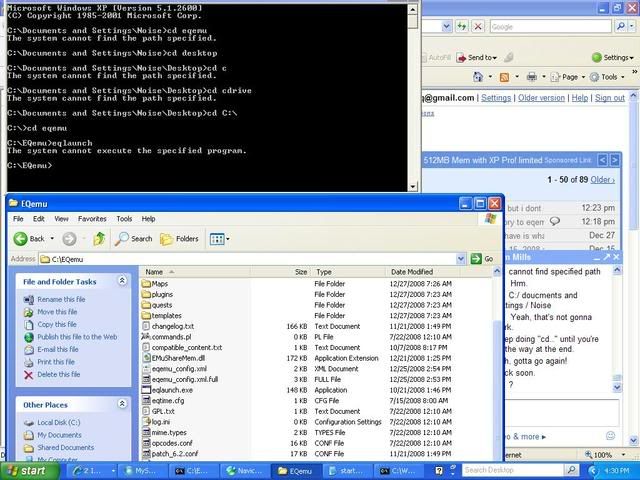Click Rename this file task
Image resolution: width=640 pixels, height=480 pixels.
[x=61, y=299]
